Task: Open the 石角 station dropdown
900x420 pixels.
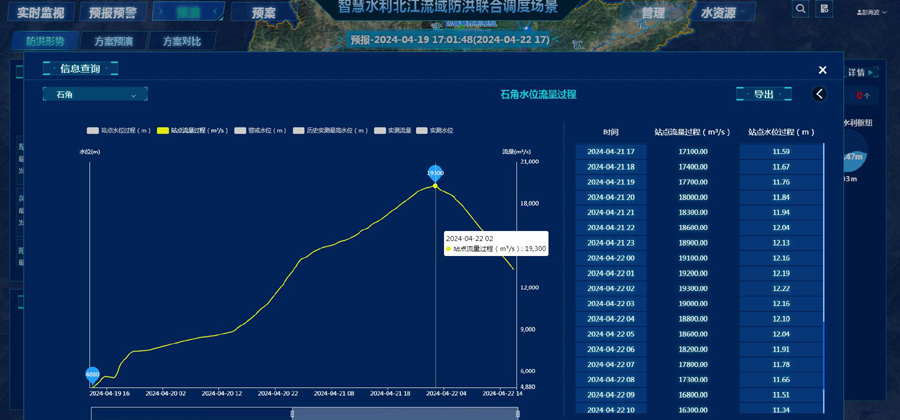Action: click(95, 94)
